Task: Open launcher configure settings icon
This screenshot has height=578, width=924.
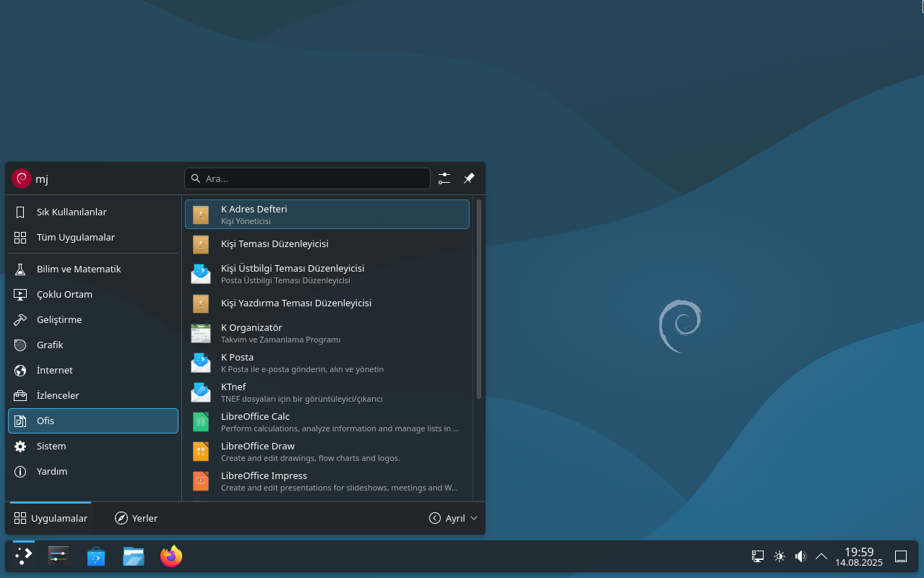Action: pyautogui.click(x=444, y=178)
